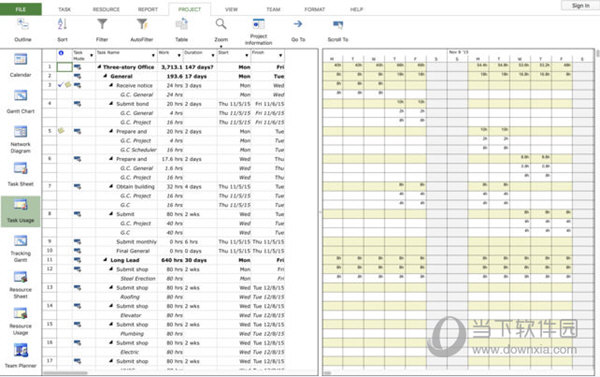This screenshot has height=377, width=600.
Task: Collapse the Receive notice task
Action: coord(111,85)
